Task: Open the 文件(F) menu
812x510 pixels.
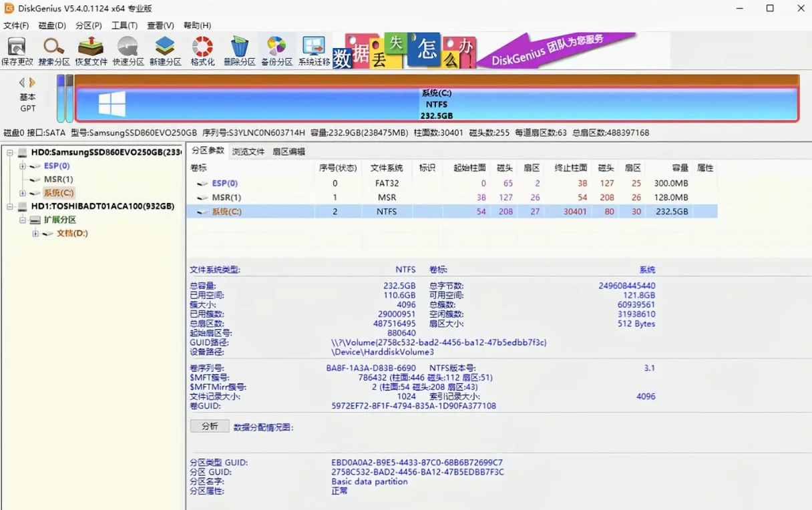Action: click(16, 25)
